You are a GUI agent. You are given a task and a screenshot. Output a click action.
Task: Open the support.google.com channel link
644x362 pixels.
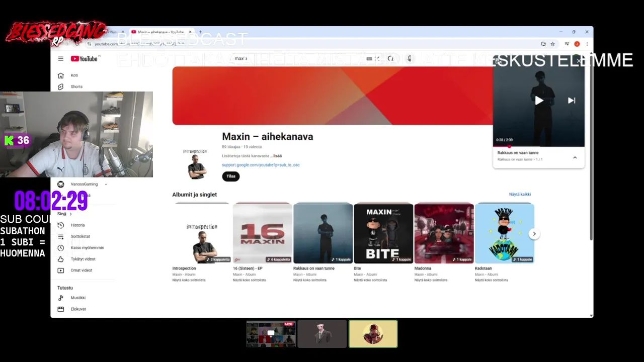[261, 165]
